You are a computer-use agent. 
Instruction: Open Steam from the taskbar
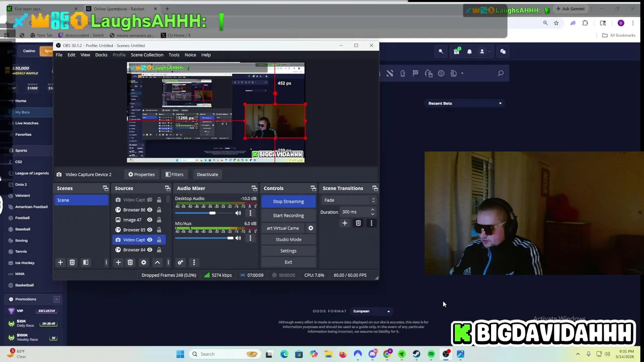[x=417, y=354]
